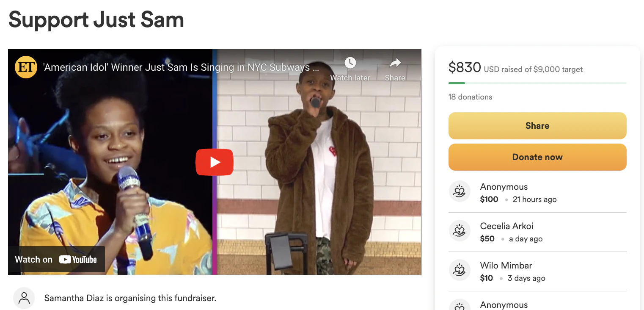
Task: Click the organiser profile avatar icon
Action: (x=24, y=298)
